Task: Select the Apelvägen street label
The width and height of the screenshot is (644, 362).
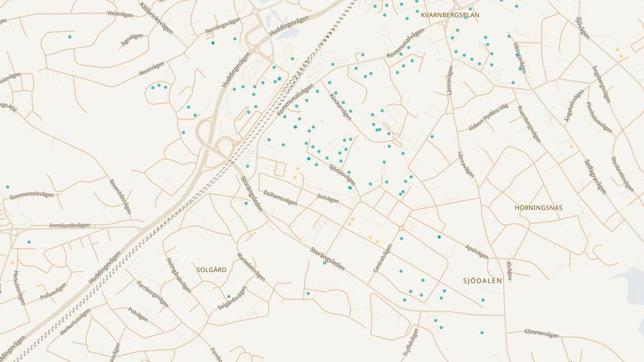Action: [x=477, y=252]
